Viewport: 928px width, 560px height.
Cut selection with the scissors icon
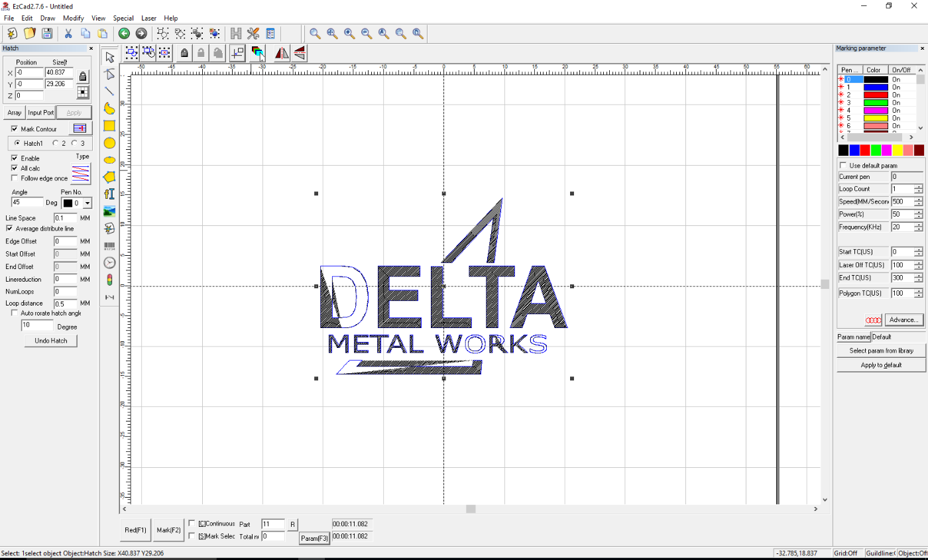(x=68, y=33)
